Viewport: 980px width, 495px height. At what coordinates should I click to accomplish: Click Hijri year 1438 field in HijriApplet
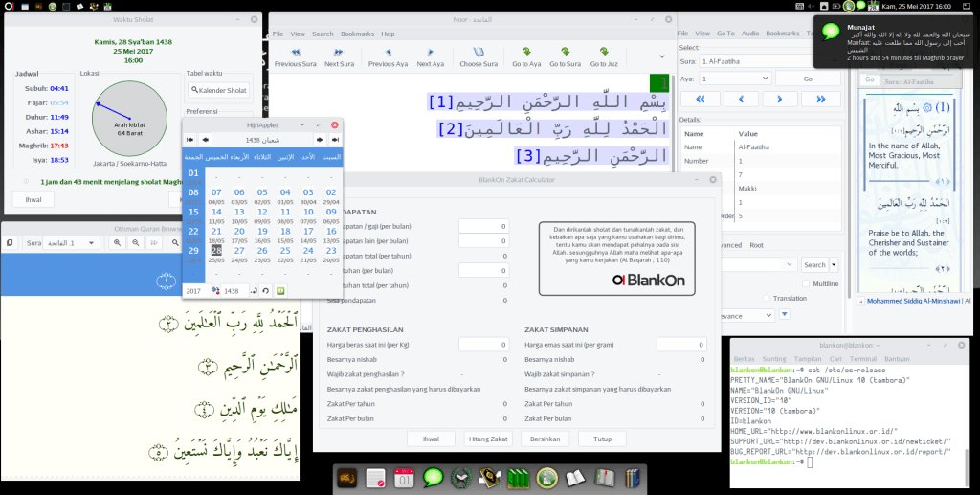coord(235,291)
